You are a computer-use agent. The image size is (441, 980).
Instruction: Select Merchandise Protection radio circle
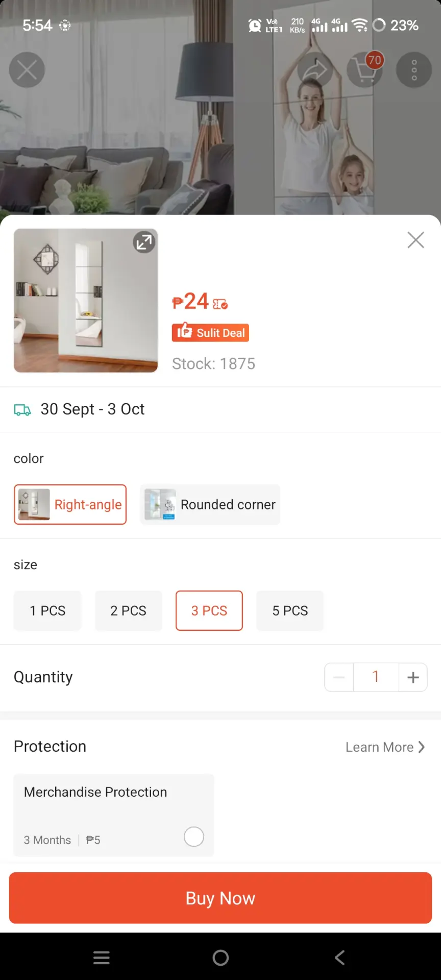pyautogui.click(x=194, y=837)
